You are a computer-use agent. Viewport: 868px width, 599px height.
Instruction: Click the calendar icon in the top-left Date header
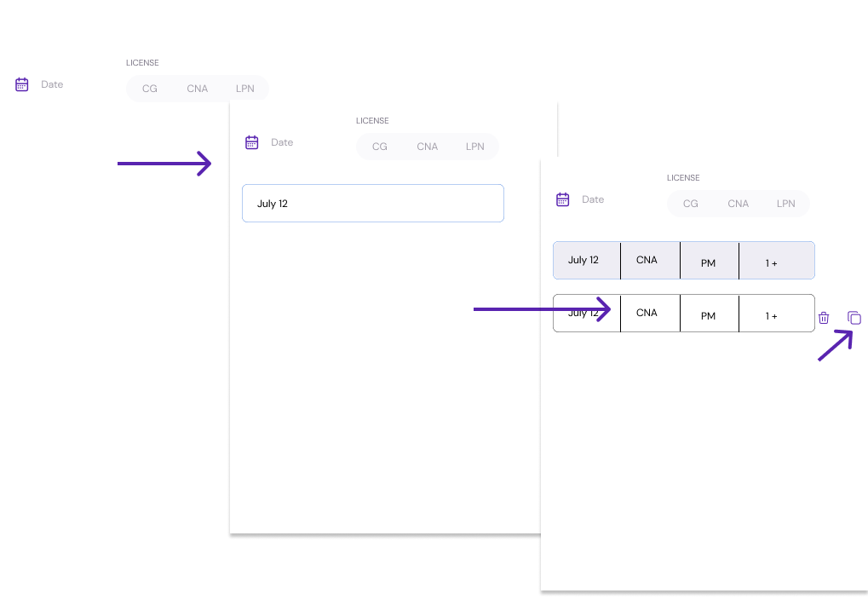tap(22, 84)
